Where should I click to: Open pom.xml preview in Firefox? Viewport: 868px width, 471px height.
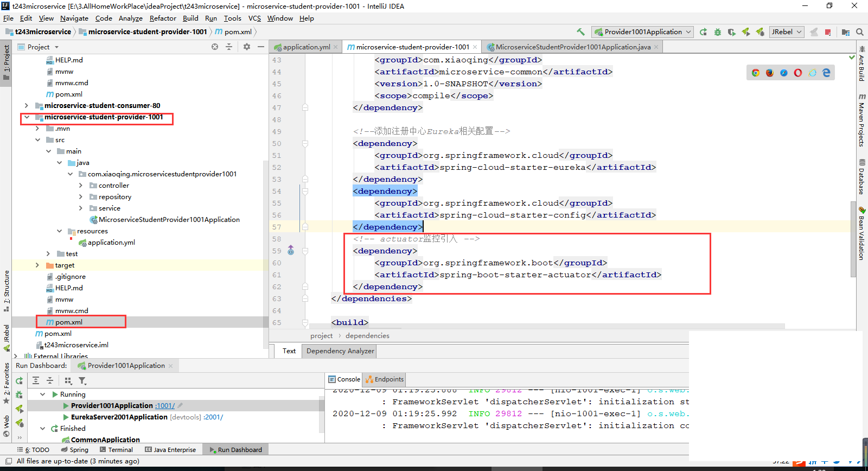coord(769,73)
